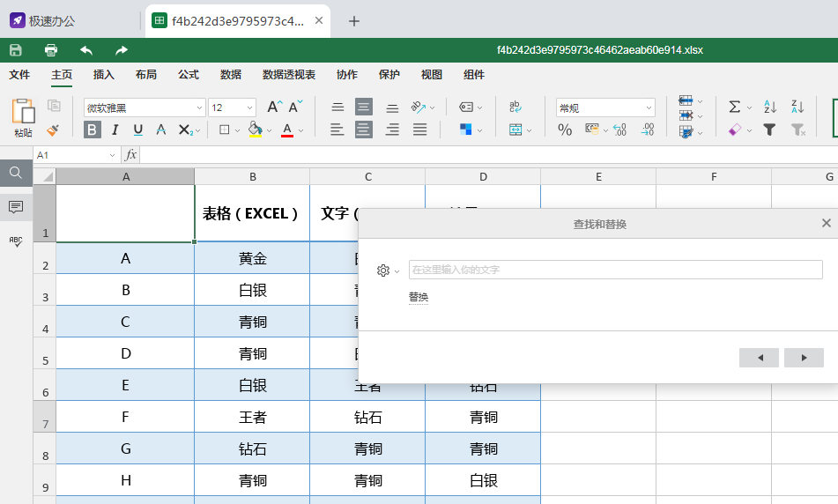Undo the last action
Image resolution: width=838 pixels, height=504 pixels.
86,50
